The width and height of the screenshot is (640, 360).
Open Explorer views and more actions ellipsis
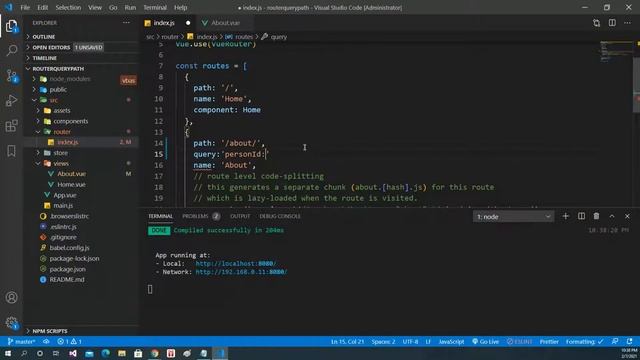click(x=126, y=23)
